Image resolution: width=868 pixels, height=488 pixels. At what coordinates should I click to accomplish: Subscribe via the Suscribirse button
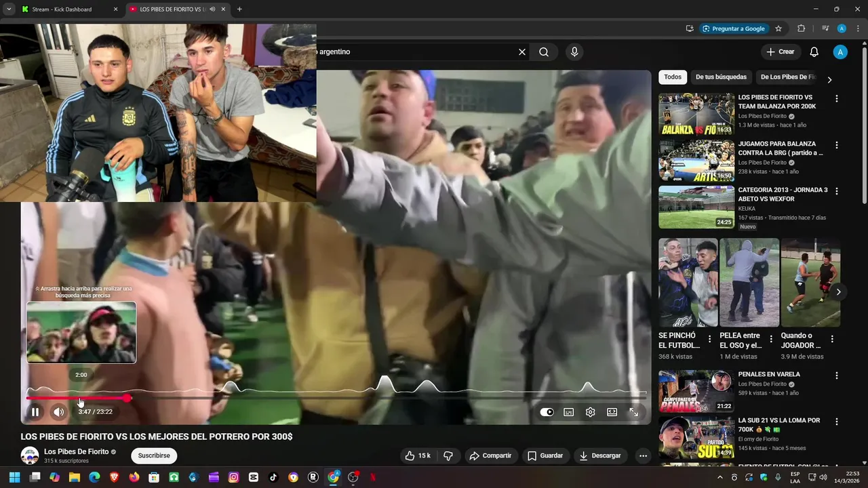coord(153,455)
